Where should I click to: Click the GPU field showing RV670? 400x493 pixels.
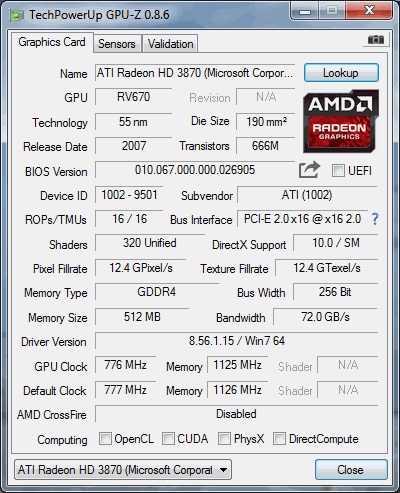pos(133,97)
